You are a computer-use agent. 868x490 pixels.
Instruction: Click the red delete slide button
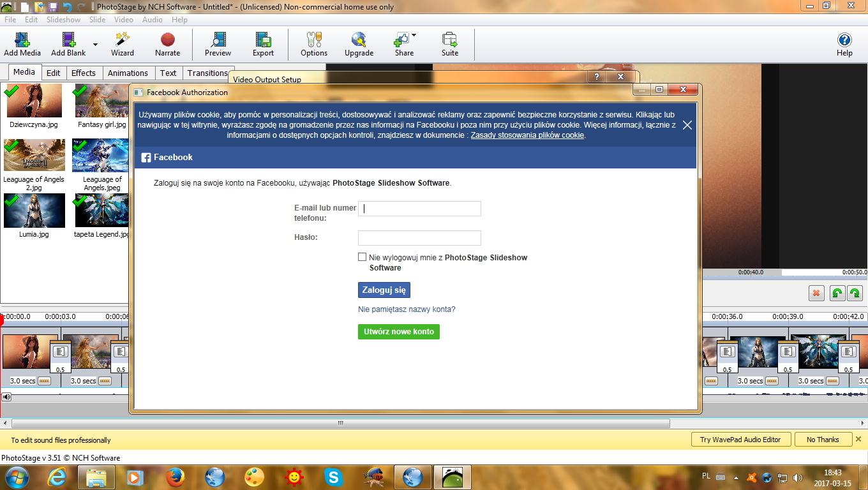[816, 293]
